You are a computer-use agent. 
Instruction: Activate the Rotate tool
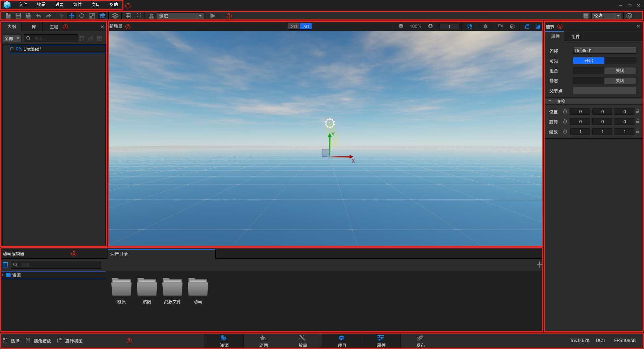82,16
